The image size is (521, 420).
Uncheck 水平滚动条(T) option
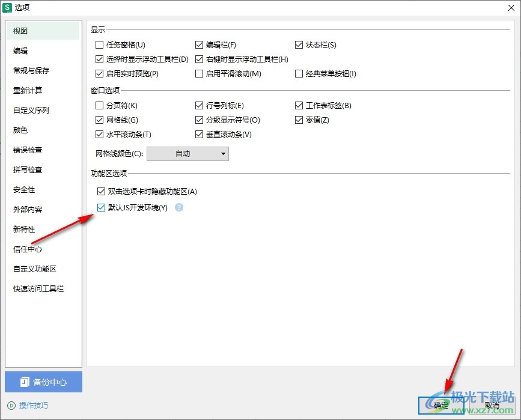[99, 134]
